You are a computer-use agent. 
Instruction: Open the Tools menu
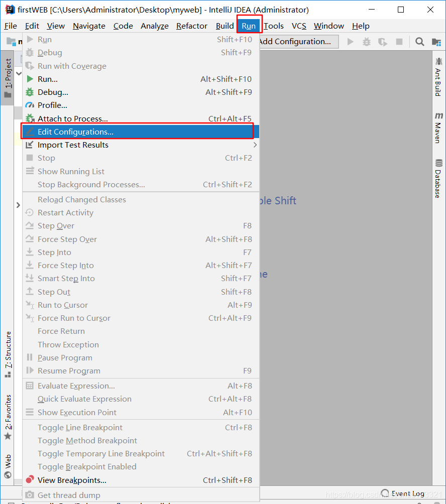point(274,26)
